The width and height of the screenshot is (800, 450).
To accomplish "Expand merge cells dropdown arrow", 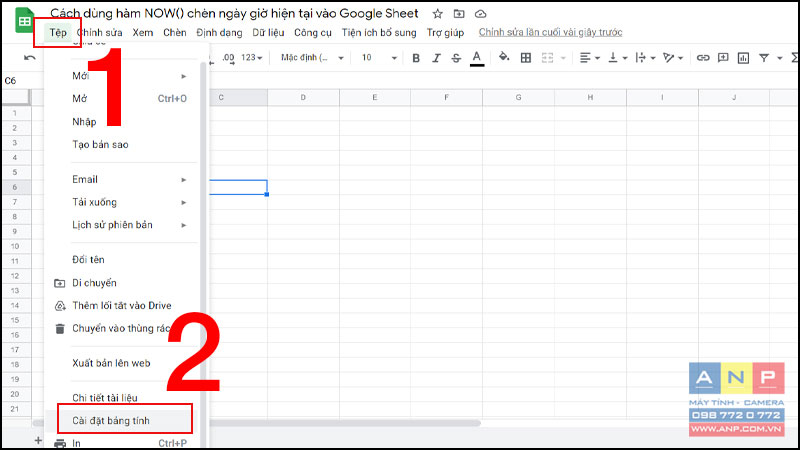I will pyautogui.click(x=563, y=58).
